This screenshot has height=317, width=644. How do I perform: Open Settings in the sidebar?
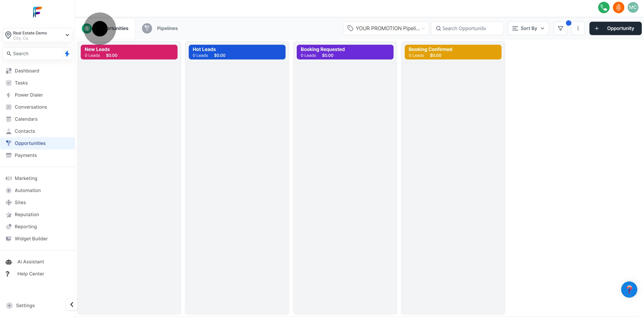point(25,306)
